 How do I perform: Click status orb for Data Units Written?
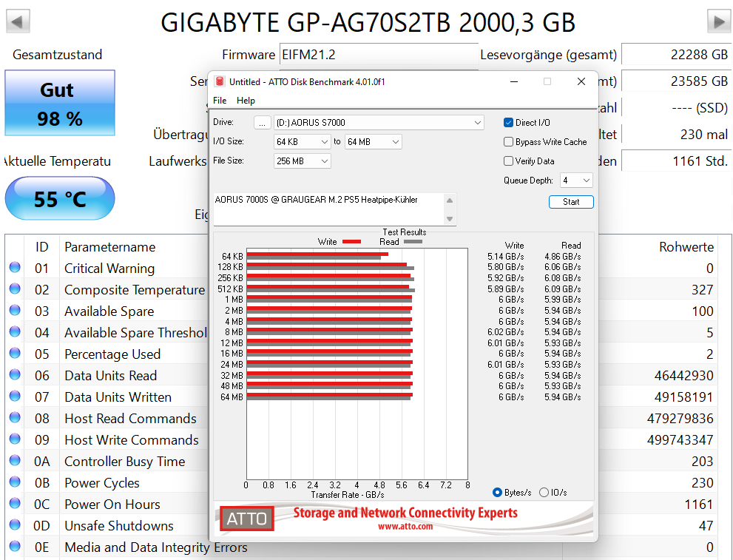15,396
